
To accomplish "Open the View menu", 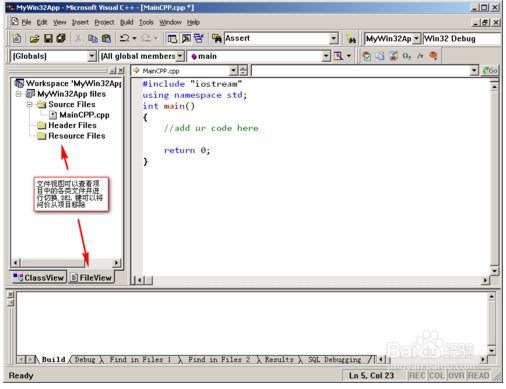I will pyautogui.click(x=60, y=22).
